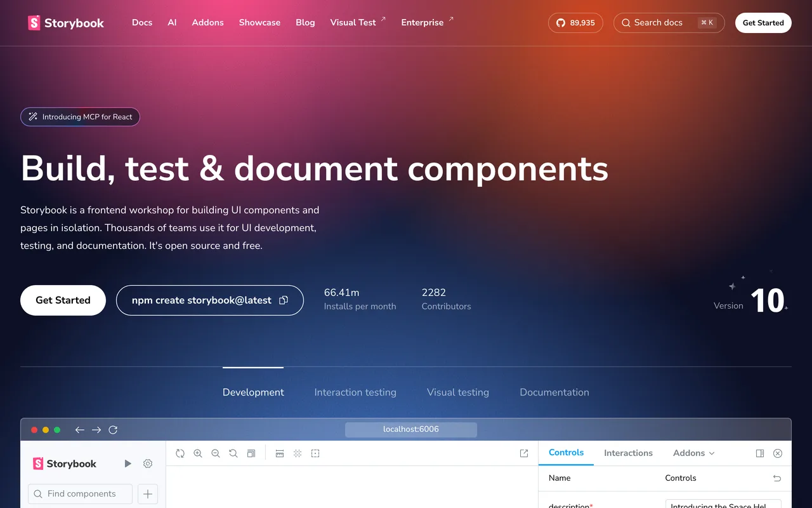Click the plus button beside Find components
This screenshot has height=508, width=812.
[148, 493]
